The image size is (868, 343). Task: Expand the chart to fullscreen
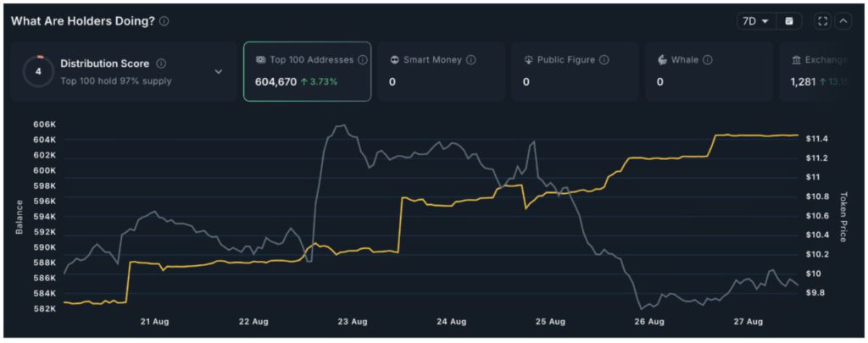pyautogui.click(x=822, y=21)
